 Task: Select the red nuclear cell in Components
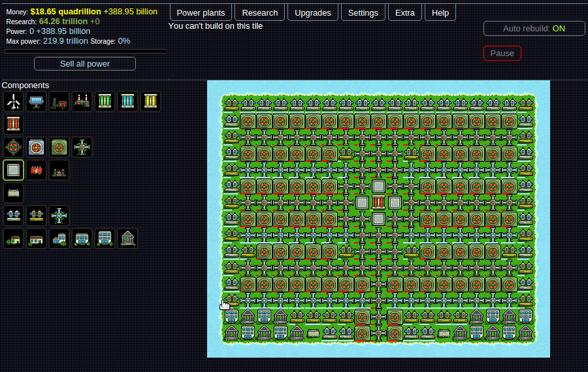click(x=14, y=125)
